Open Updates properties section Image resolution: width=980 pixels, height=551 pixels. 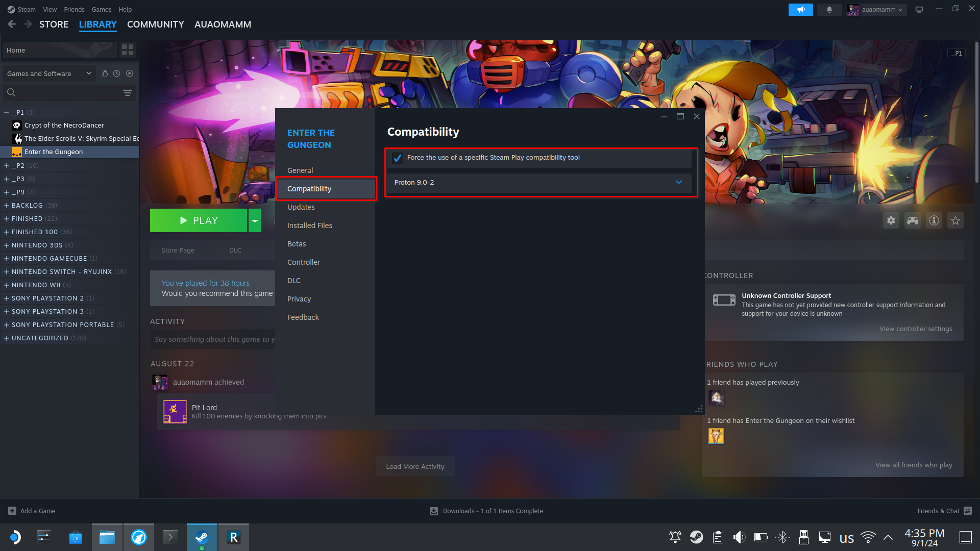click(301, 207)
